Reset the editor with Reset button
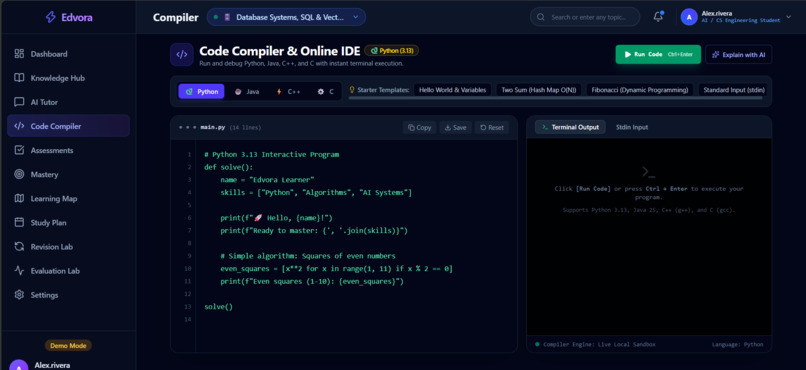 (x=491, y=127)
